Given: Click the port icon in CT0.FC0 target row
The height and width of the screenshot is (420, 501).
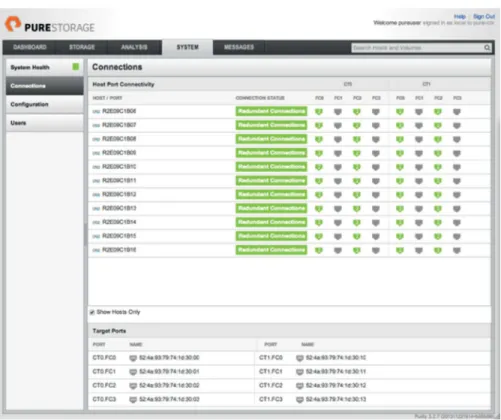Looking at the screenshot, I should [133, 358].
